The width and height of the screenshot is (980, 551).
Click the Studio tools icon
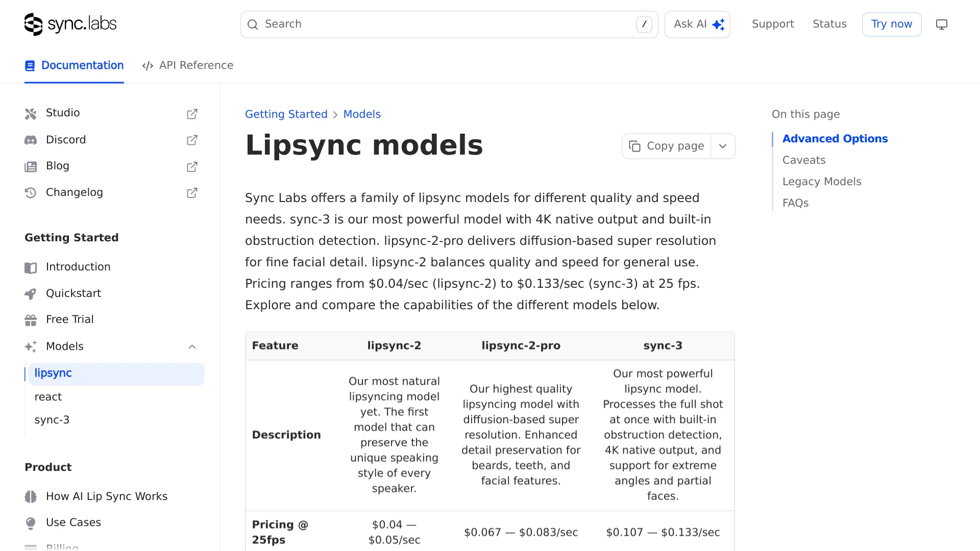(x=31, y=113)
